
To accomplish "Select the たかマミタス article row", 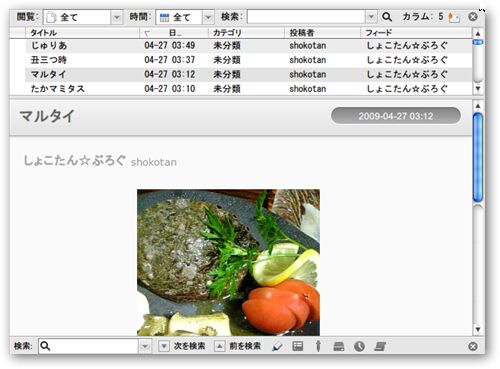I will point(249,89).
